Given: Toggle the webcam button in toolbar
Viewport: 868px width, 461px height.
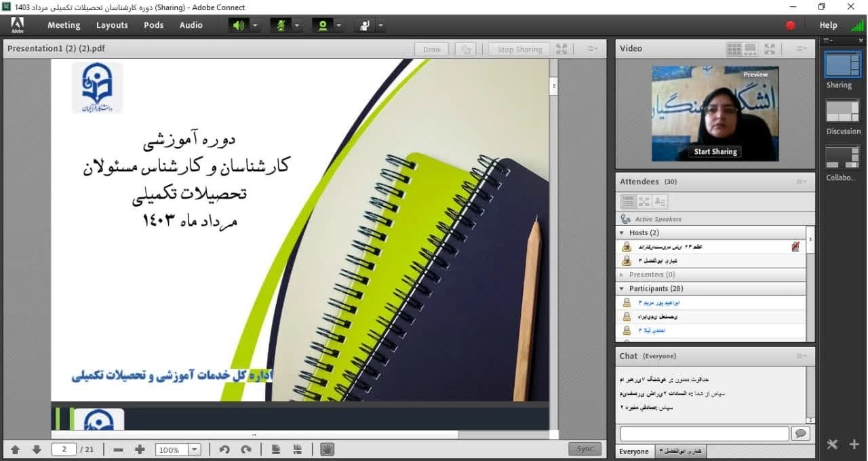Looking at the screenshot, I should tap(322, 25).
